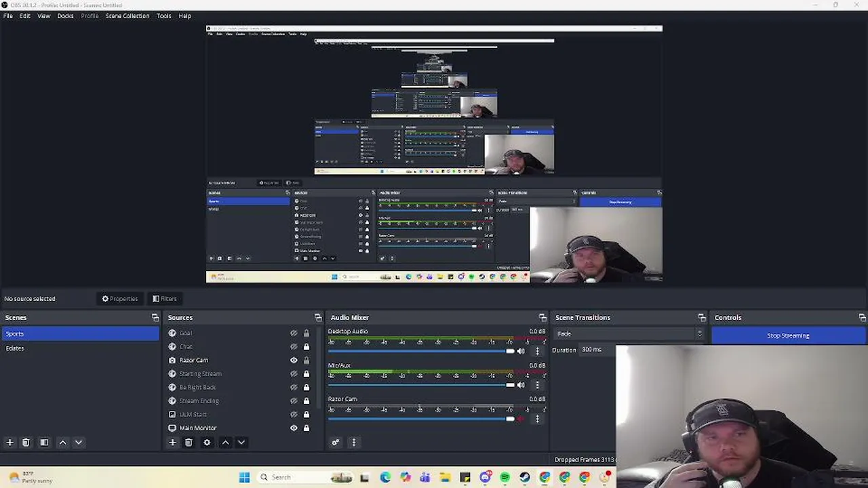Open File Explorer from the taskbar
The height and width of the screenshot is (488, 868).
[445, 477]
